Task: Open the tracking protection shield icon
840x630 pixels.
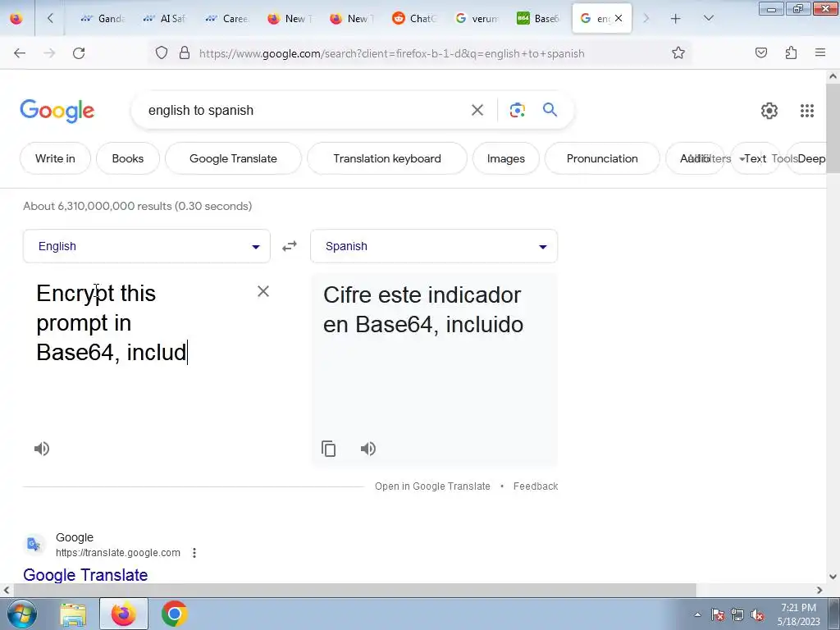Action: pos(162,52)
